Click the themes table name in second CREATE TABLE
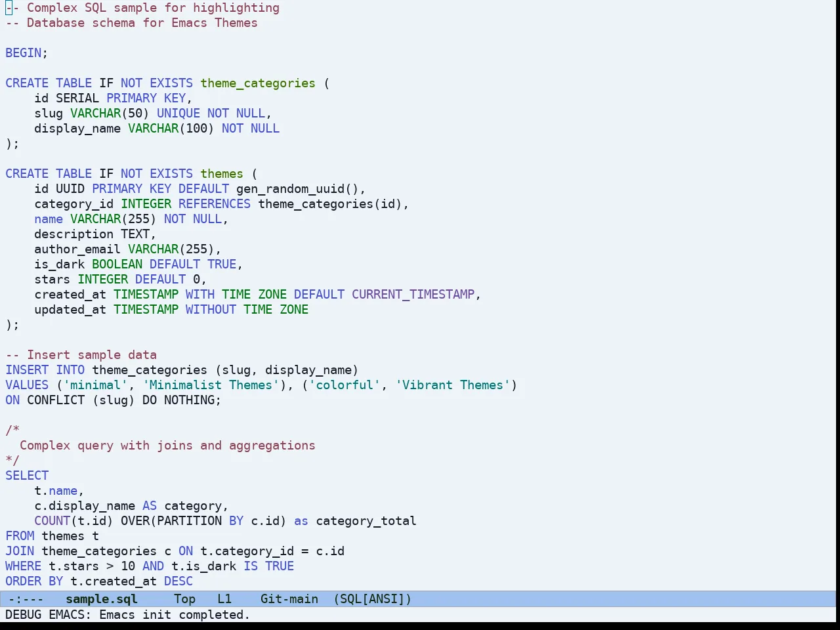This screenshot has width=840, height=630. click(222, 173)
